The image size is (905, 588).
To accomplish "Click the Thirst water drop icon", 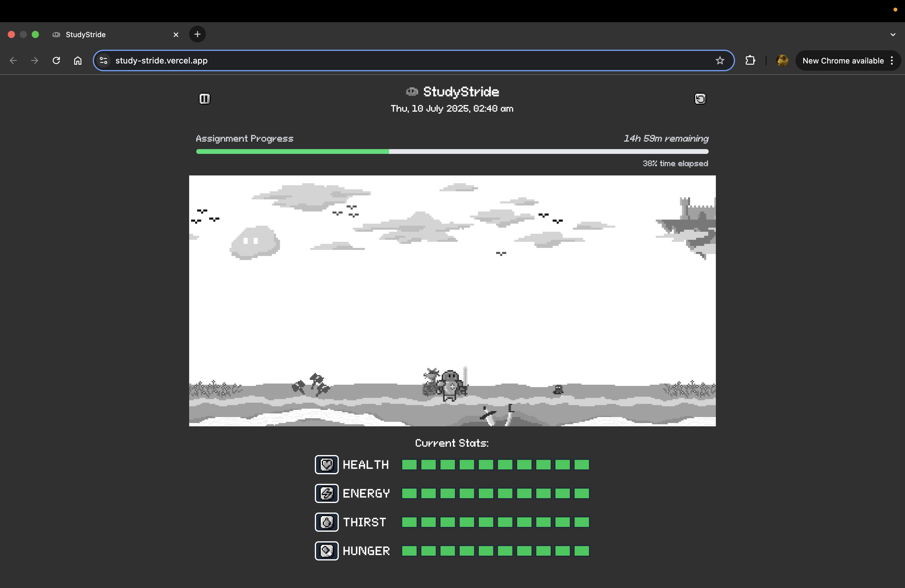I will click(327, 522).
